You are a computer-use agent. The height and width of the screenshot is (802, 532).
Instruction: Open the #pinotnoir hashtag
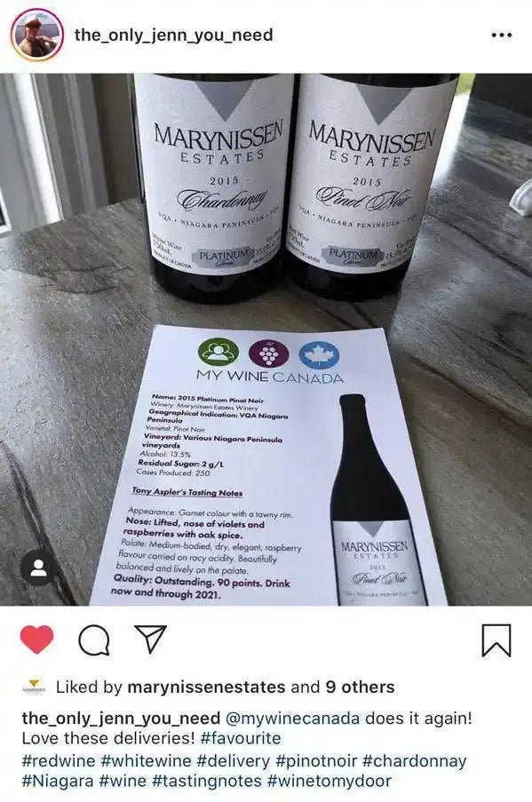pyautogui.click(x=316, y=760)
